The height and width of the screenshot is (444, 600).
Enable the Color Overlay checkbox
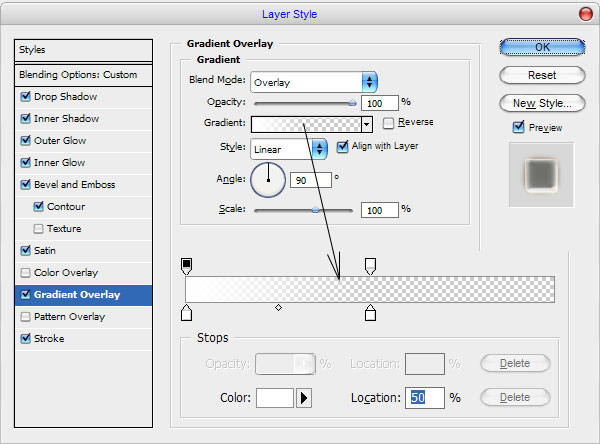tap(26, 273)
